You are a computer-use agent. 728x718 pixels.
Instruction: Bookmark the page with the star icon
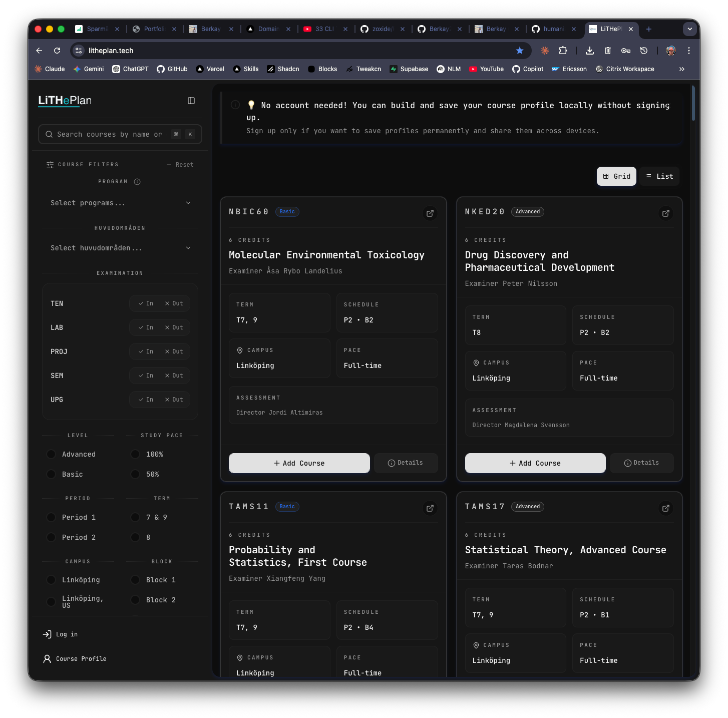coord(520,51)
